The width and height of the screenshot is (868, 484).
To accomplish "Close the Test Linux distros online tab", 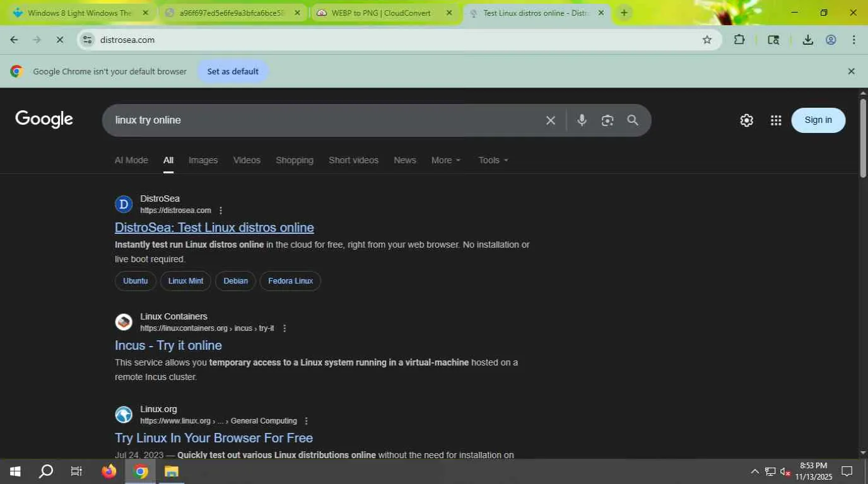I will (x=601, y=13).
